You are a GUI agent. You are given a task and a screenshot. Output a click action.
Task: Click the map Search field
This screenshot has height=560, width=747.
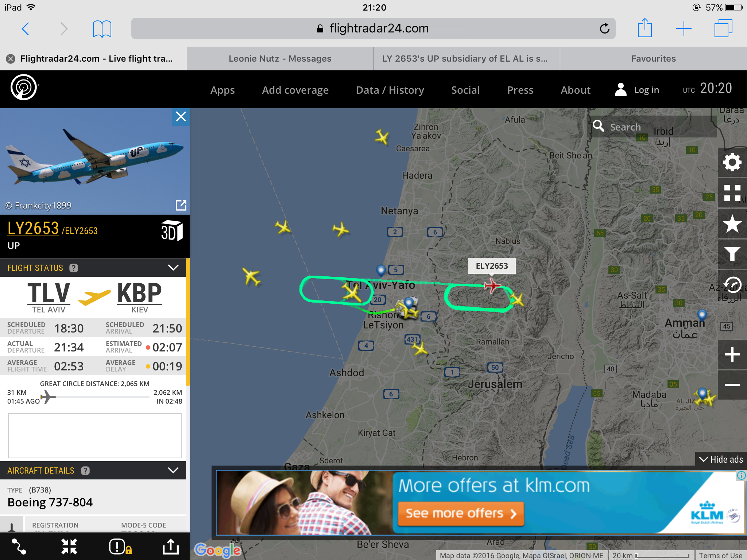click(x=653, y=127)
